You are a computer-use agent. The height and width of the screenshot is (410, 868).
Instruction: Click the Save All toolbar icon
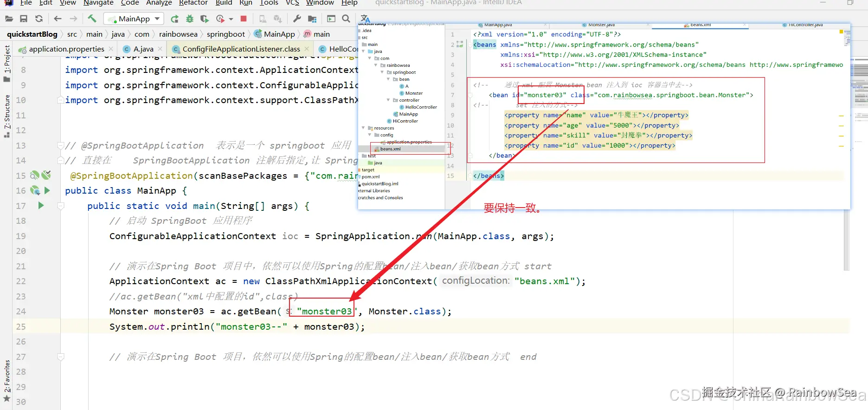[x=24, y=19]
